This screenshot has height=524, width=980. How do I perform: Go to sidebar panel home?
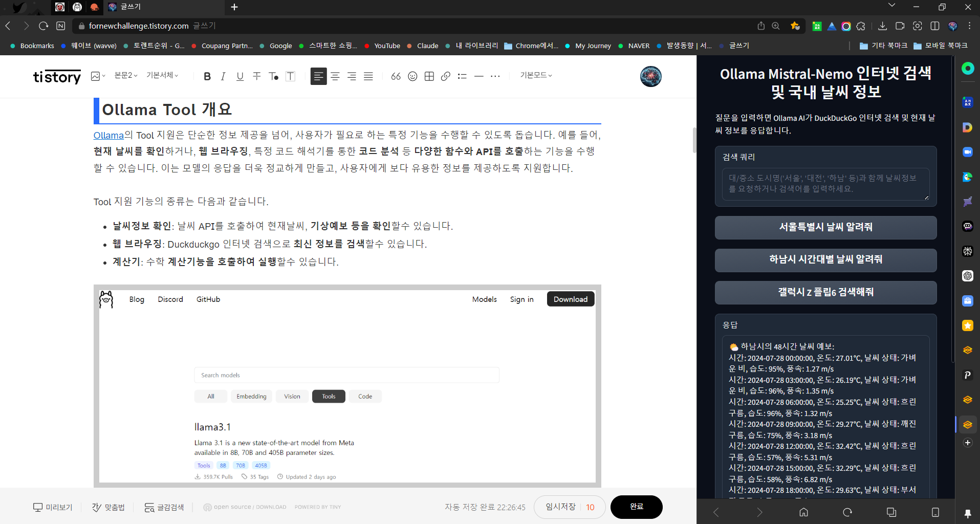(x=803, y=512)
